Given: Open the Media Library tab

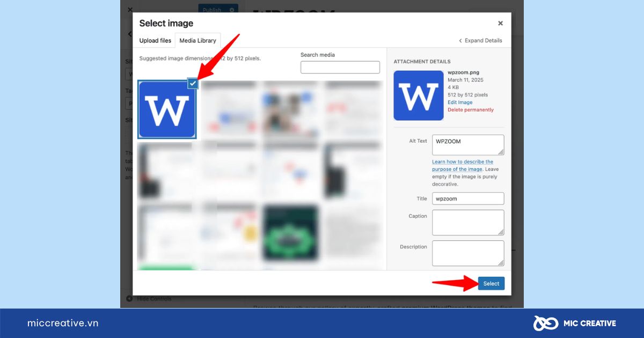Looking at the screenshot, I should pyautogui.click(x=197, y=40).
